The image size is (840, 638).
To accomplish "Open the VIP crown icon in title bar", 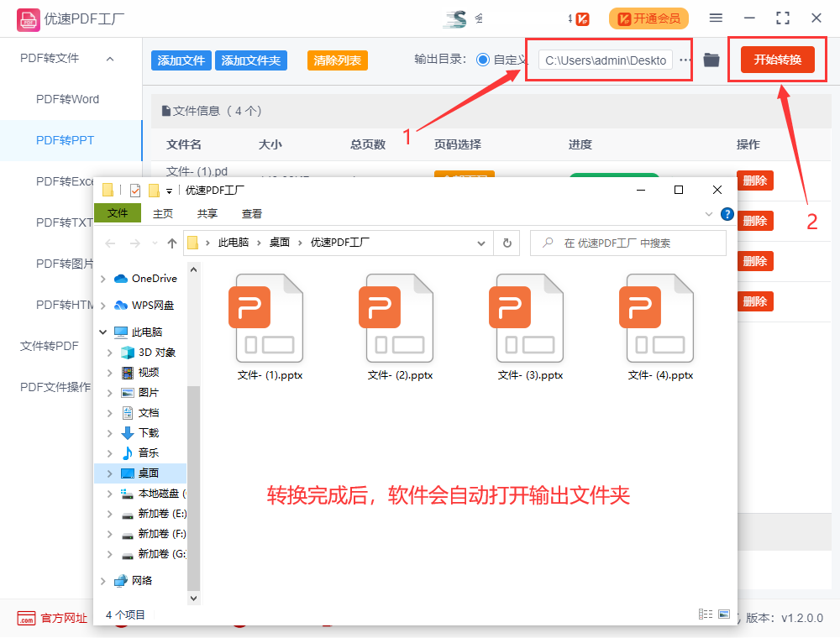I will (x=582, y=19).
